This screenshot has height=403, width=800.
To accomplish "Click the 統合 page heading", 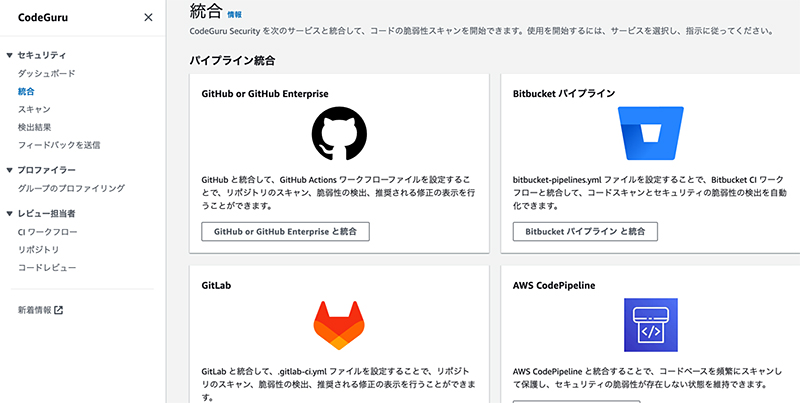I will [x=206, y=11].
